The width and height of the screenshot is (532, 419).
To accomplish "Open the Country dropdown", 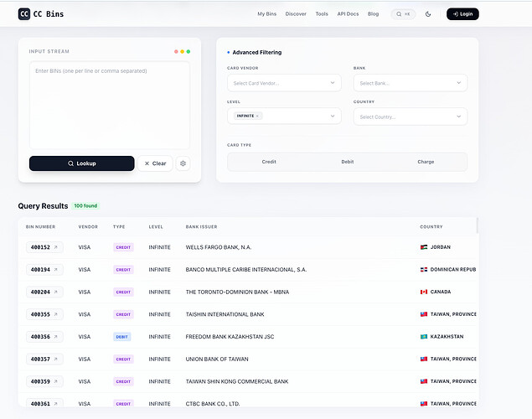I will pyautogui.click(x=411, y=116).
